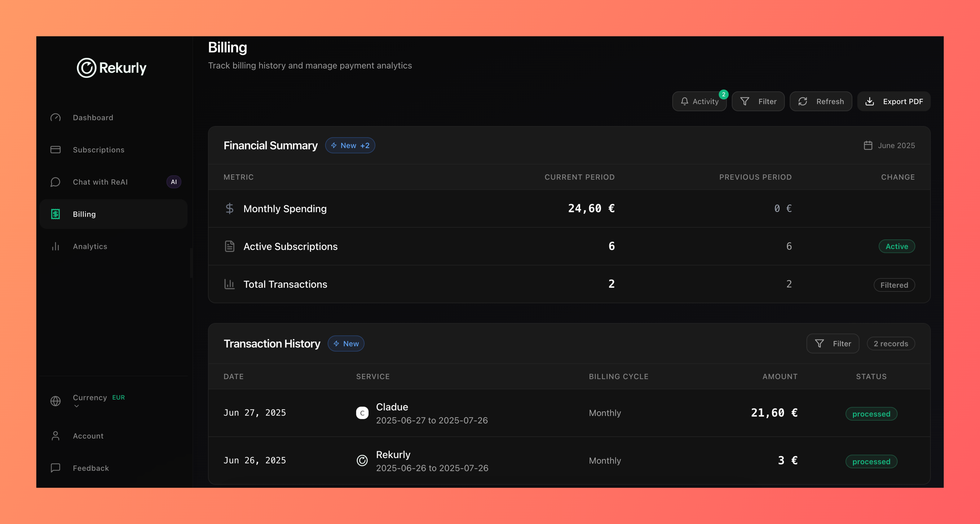Open the Account settings
This screenshot has width=980, height=524.
tap(113, 436)
